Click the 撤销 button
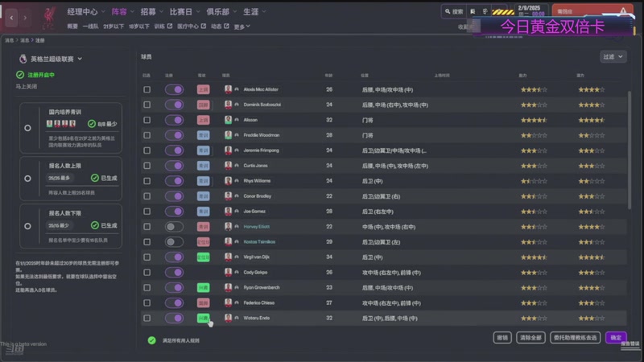Viewport: 644px width, 362px height. pos(502,338)
